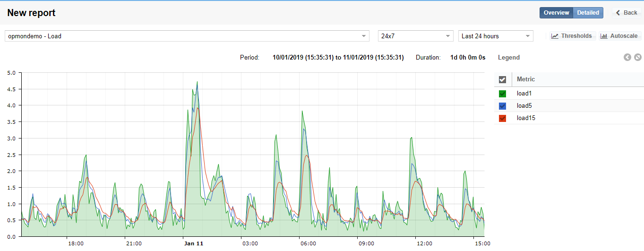Viewport: 644px width, 251px height.
Task: Toggle the select-all Metric checkbox
Action: pos(502,79)
